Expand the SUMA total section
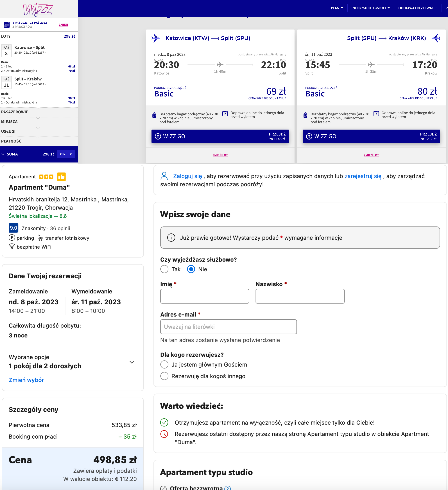448x490 pixels. pos(3,154)
